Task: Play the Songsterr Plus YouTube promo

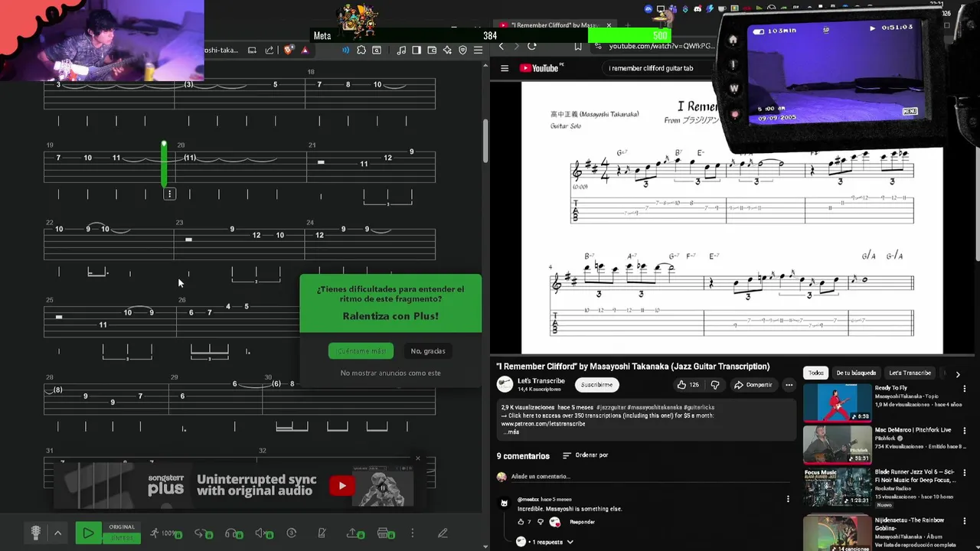Action: click(341, 485)
